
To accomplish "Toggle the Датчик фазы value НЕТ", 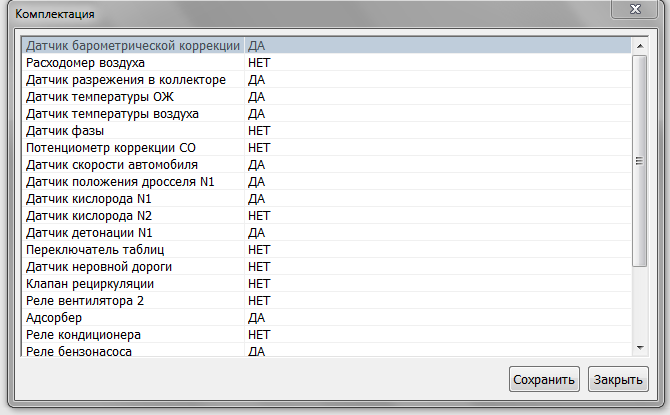I will (259, 130).
